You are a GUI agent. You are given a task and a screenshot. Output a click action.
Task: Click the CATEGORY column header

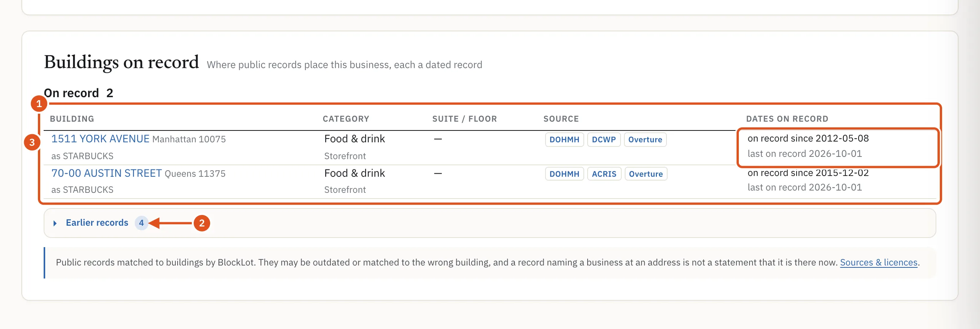click(x=346, y=119)
